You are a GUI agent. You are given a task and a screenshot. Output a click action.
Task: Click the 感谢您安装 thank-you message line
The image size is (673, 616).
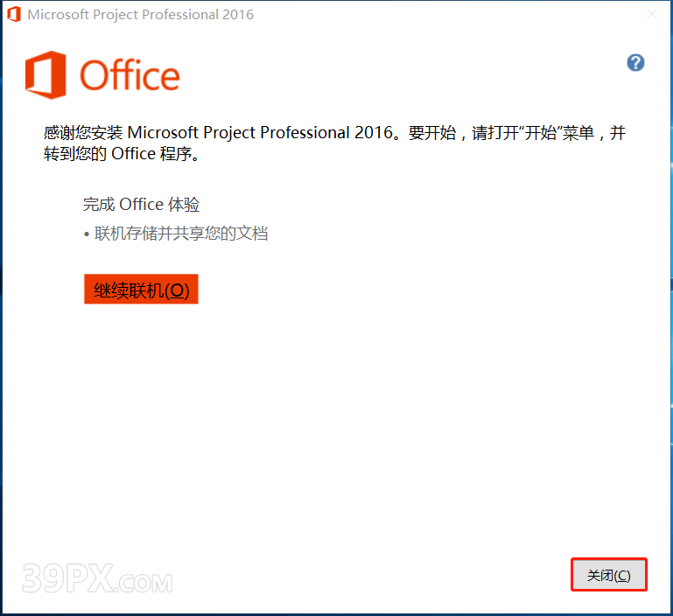(334, 133)
